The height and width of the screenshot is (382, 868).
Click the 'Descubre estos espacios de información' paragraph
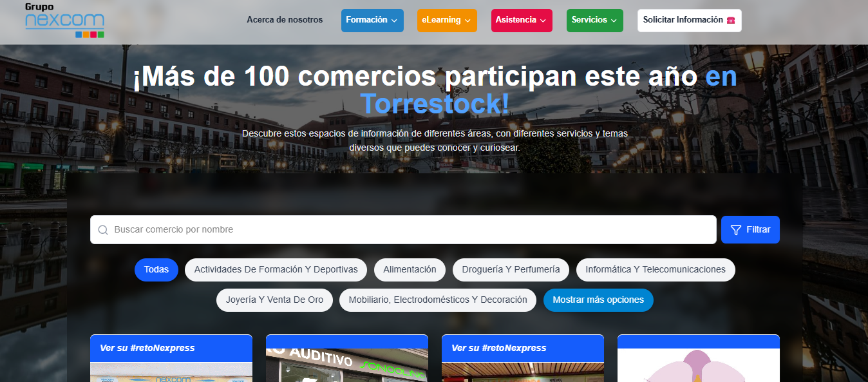click(435, 140)
